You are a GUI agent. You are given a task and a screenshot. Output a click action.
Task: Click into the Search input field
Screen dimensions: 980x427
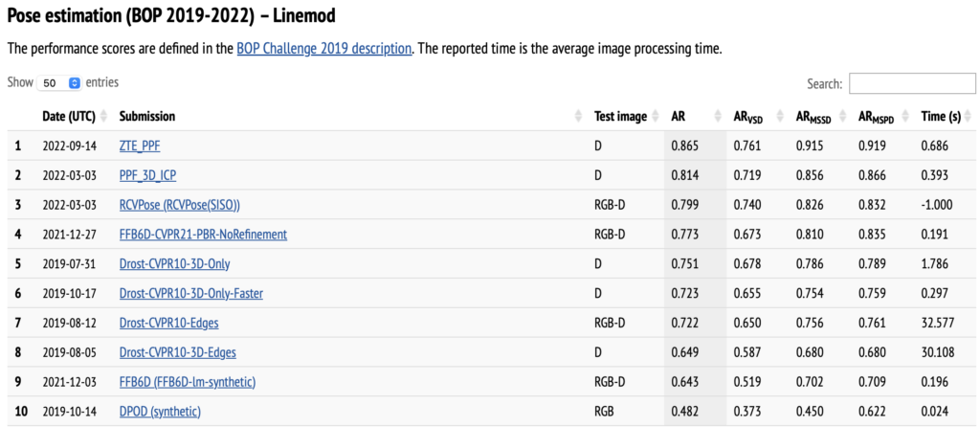909,84
